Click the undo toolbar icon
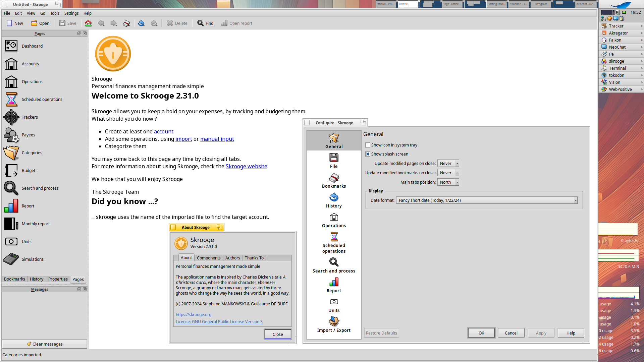 pyautogui.click(x=141, y=23)
